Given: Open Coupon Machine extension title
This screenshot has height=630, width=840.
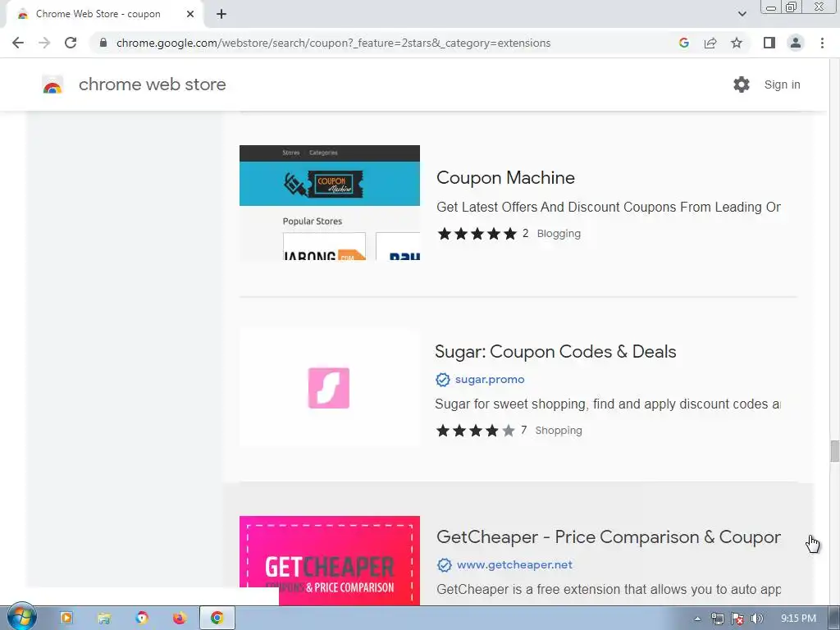Looking at the screenshot, I should click(505, 177).
